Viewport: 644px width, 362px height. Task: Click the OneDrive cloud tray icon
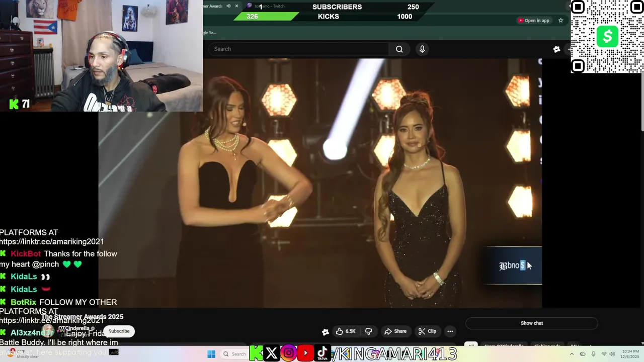(582, 354)
